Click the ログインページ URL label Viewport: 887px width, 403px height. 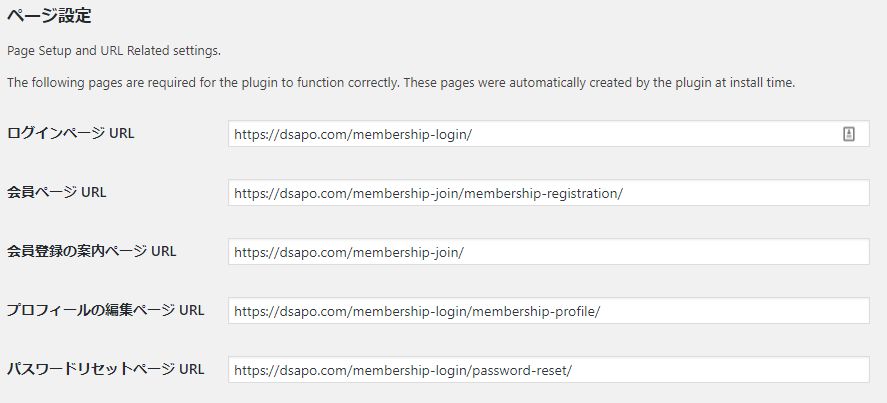[71, 134]
